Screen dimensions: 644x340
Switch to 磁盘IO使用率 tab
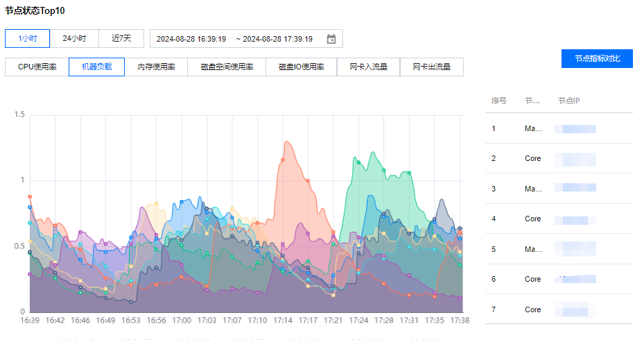pyautogui.click(x=301, y=67)
